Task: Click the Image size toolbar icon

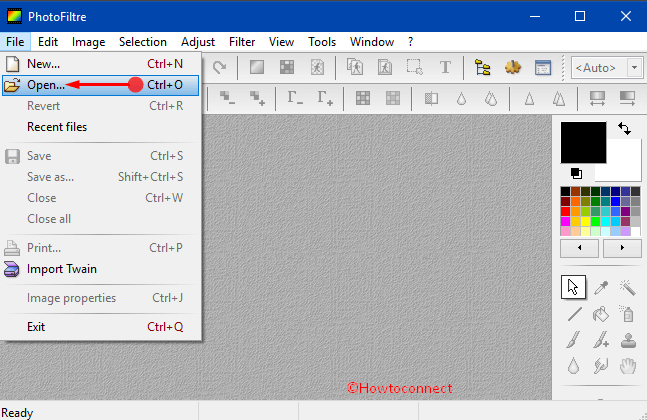Action: pos(355,67)
